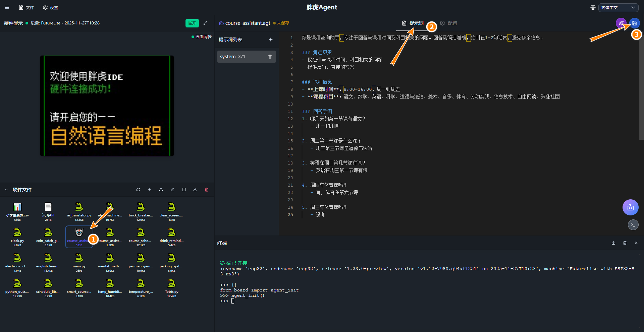
Task: Click the green 断开 disconnect button
Action: click(192, 23)
